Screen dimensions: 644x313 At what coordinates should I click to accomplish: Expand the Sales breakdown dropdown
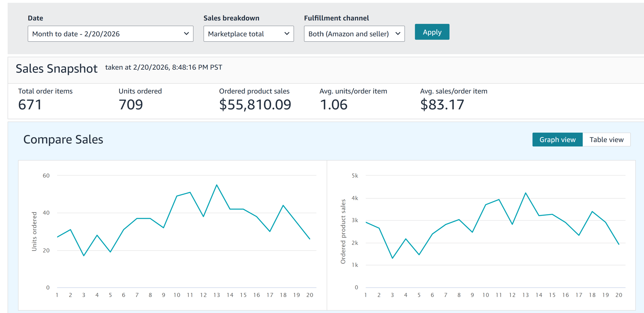coord(248,34)
